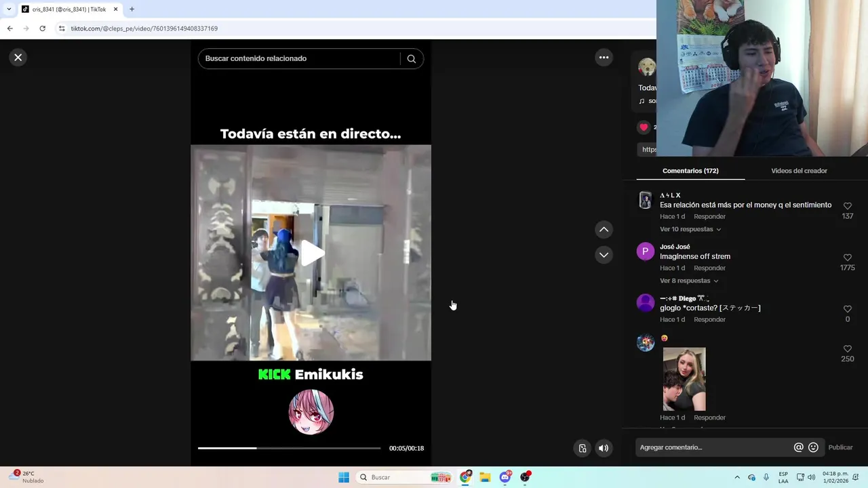
Task: Open the ESP LAA language switcher
Action: coord(783,477)
